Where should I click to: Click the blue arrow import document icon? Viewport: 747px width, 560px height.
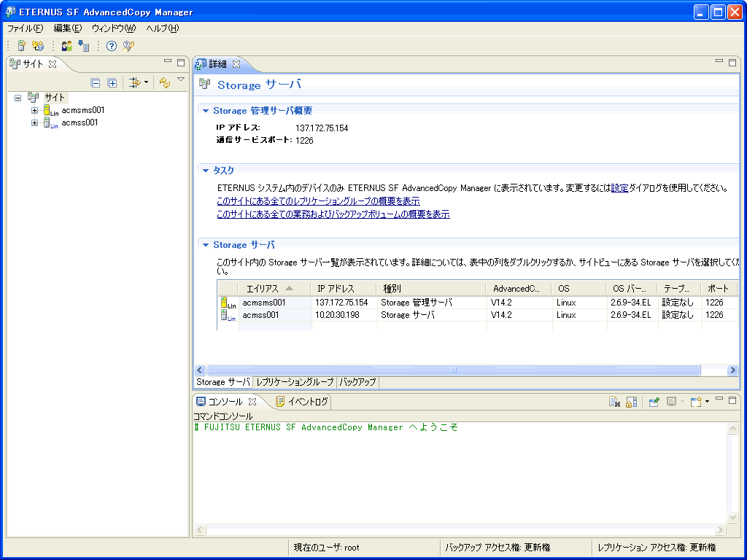(x=84, y=46)
